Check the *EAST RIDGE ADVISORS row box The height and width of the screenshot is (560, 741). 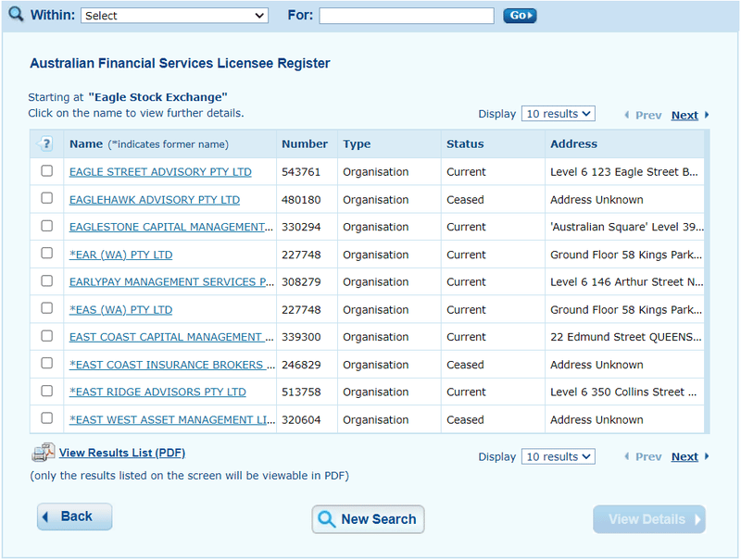(x=47, y=391)
